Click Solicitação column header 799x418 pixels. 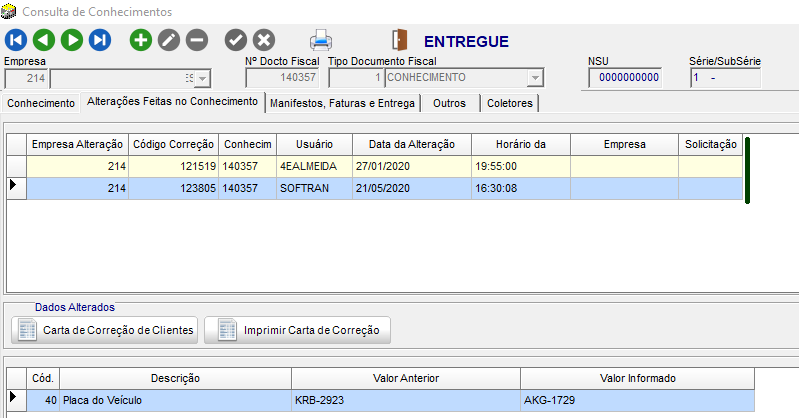pyautogui.click(x=711, y=144)
